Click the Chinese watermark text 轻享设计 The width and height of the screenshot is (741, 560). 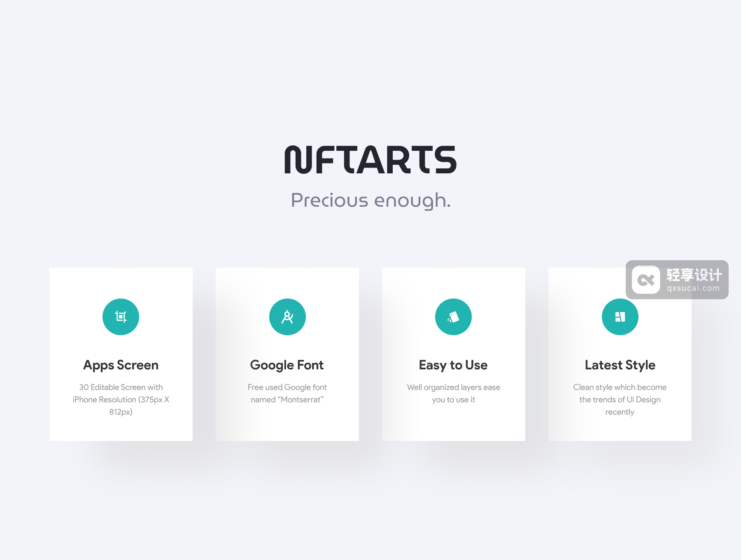click(694, 275)
